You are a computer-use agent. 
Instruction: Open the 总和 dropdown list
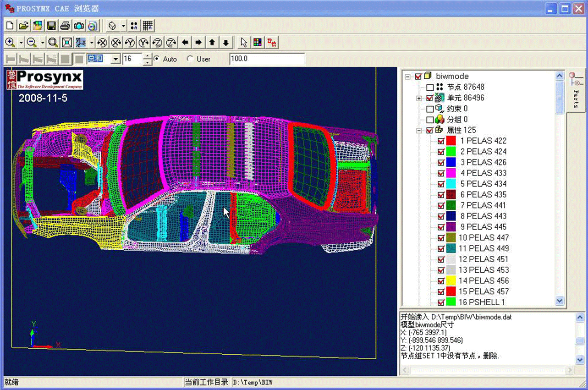click(x=115, y=59)
